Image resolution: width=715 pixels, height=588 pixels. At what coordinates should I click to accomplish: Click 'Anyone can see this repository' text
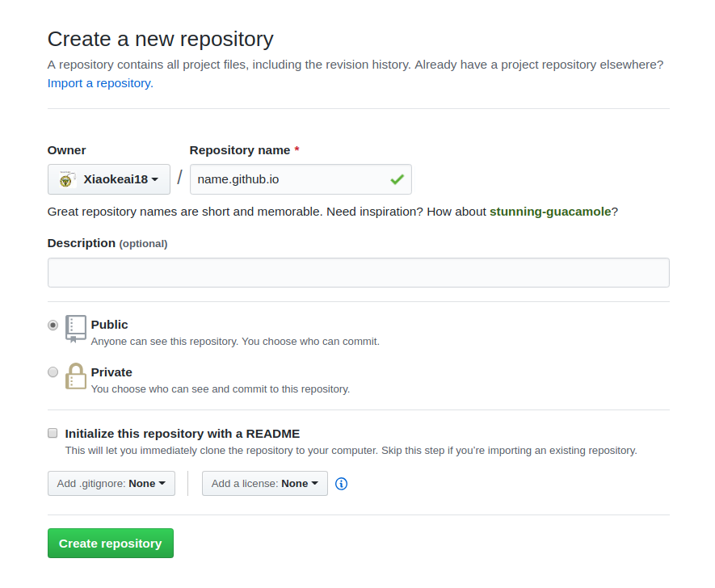tap(235, 342)
